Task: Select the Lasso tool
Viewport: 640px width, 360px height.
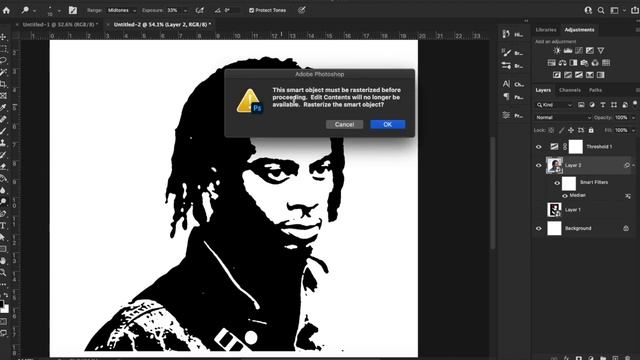Action: (3, 60)
